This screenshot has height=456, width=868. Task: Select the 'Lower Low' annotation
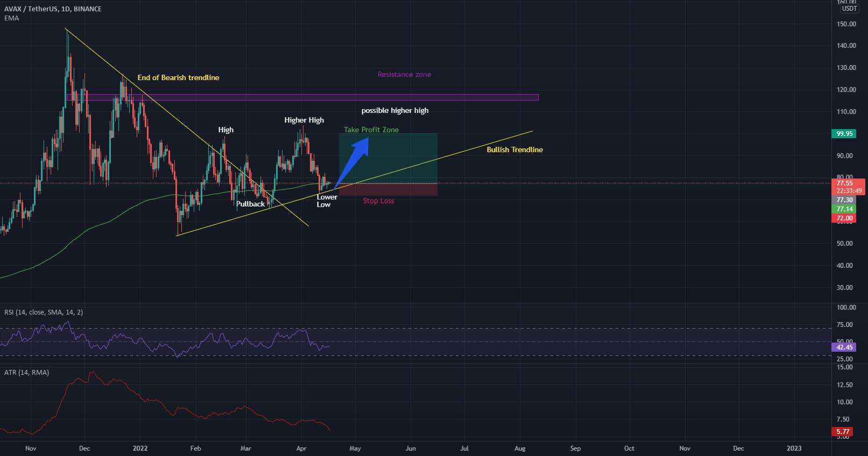(x=327, y=201)
